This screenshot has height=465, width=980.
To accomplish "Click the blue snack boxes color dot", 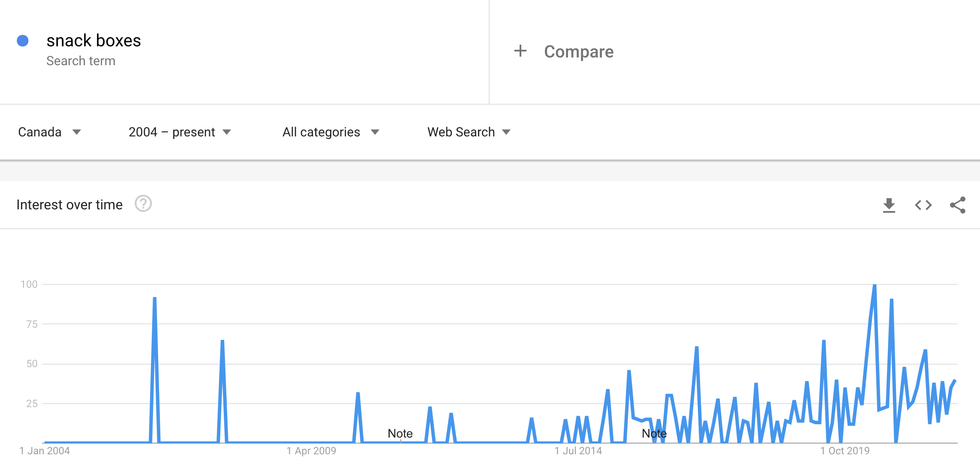I will pyautogui.click(x=23, y=41).
